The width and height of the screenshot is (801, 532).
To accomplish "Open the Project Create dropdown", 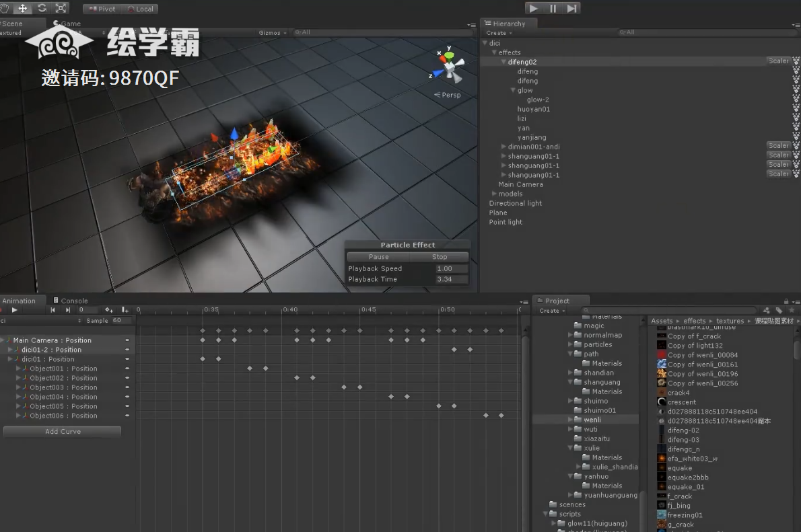I will coord(552,311).
